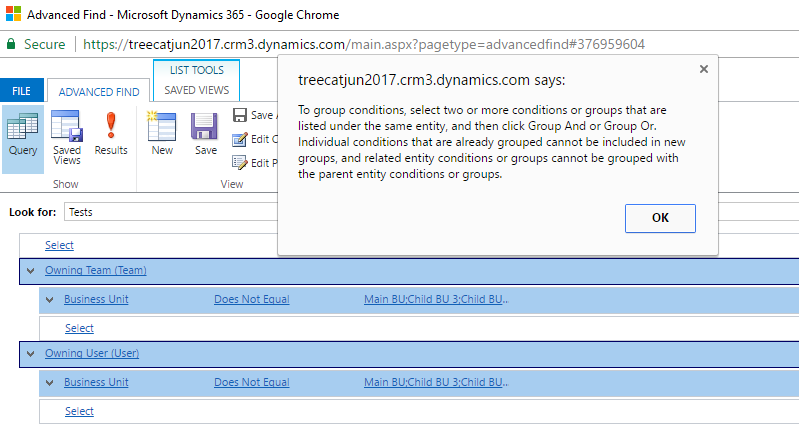The image size is (799, 444).
Task: Click the Owning User (User) link
Action: 92,353
